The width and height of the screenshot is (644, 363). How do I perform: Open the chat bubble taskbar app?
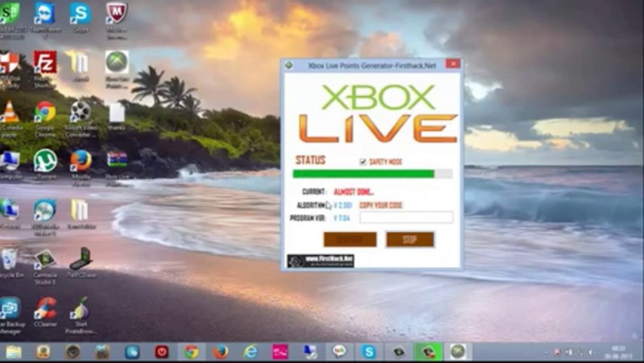click(x=339, y=351)
